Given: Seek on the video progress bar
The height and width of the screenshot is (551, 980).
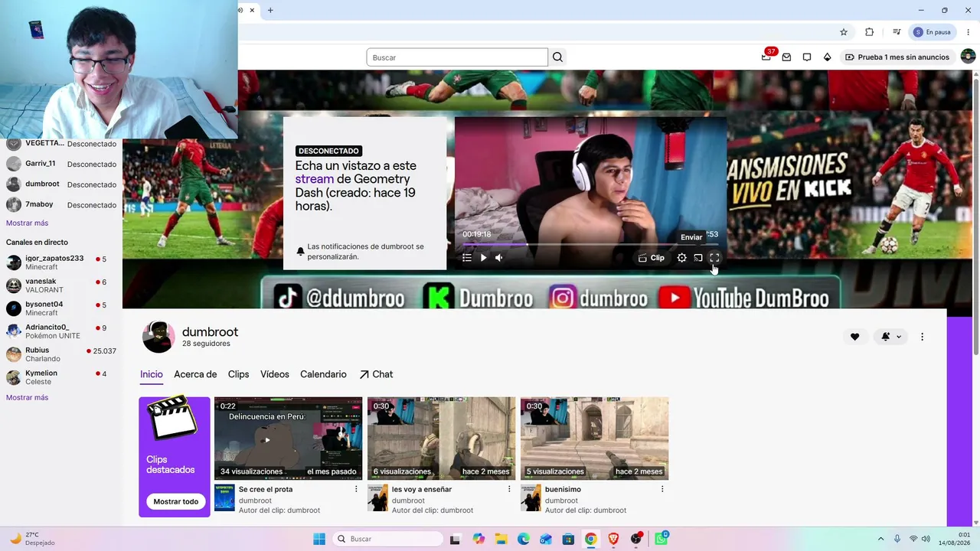Looking at the screenshot, I should 590,245.
